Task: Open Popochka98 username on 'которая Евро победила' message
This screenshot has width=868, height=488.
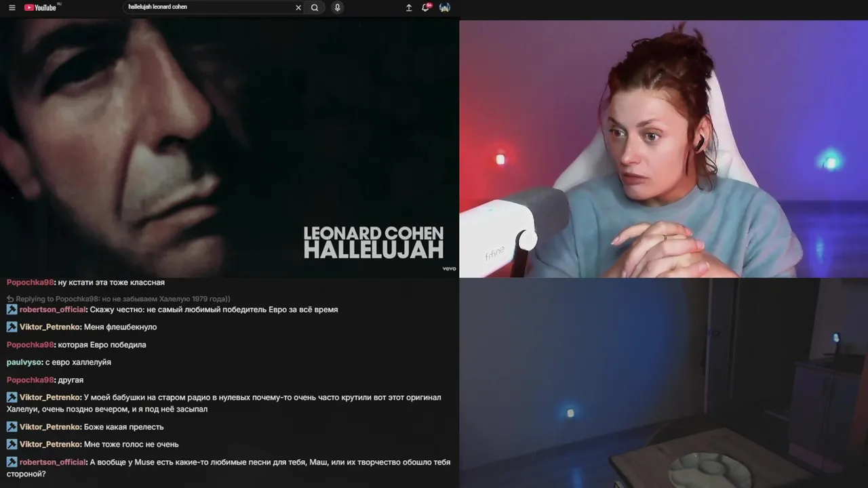Action: point(30,345)
